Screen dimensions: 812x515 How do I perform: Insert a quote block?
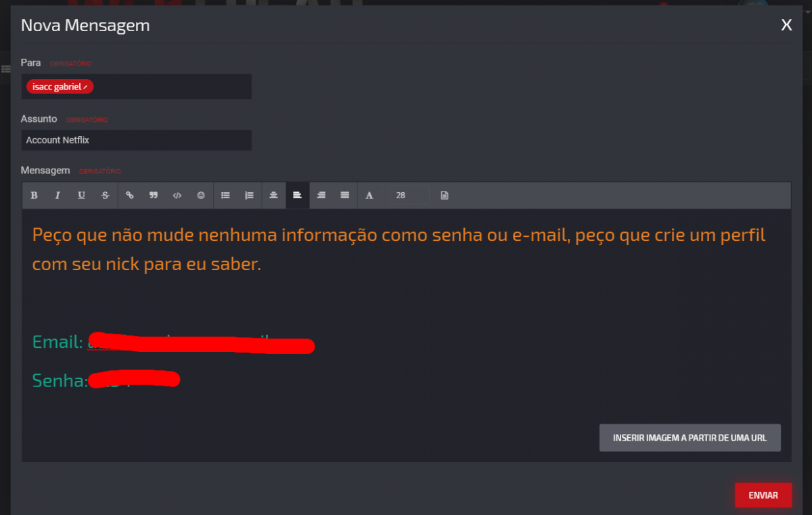click(154, 195)
